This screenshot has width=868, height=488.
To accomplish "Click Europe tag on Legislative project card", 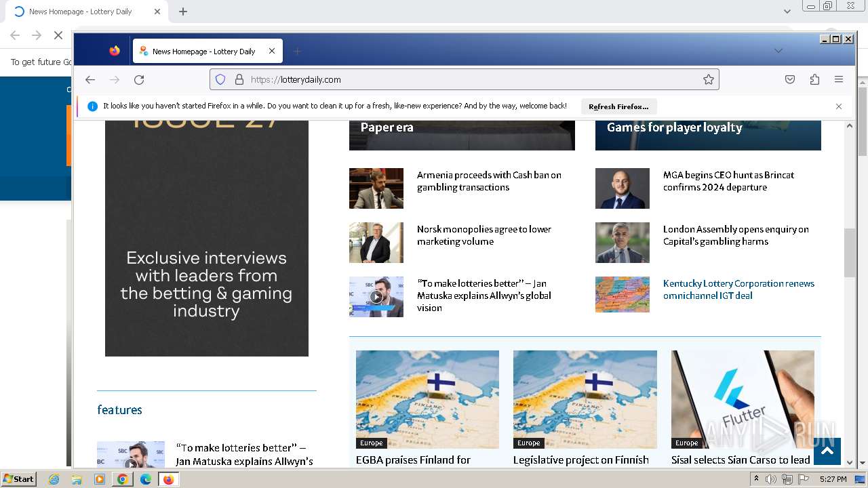I will point(528,443).
